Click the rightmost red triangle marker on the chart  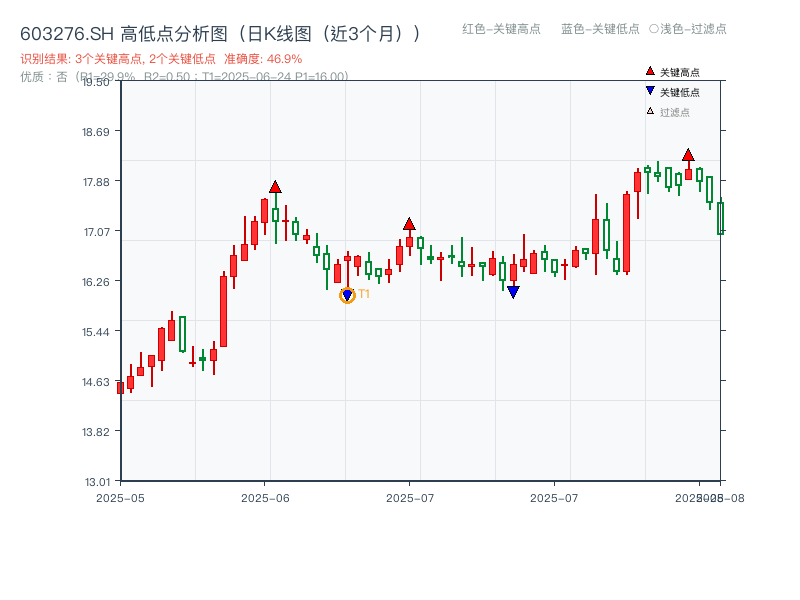pyautogui.click(x=688, y=155)
